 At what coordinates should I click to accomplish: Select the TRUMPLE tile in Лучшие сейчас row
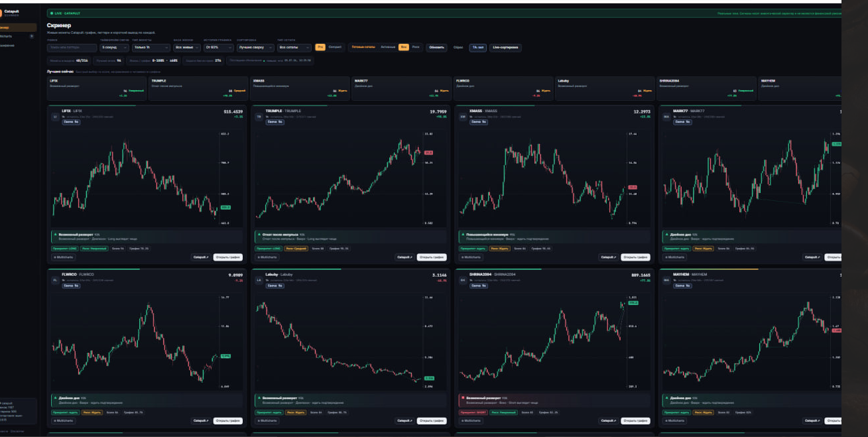[x=199, y=88]
